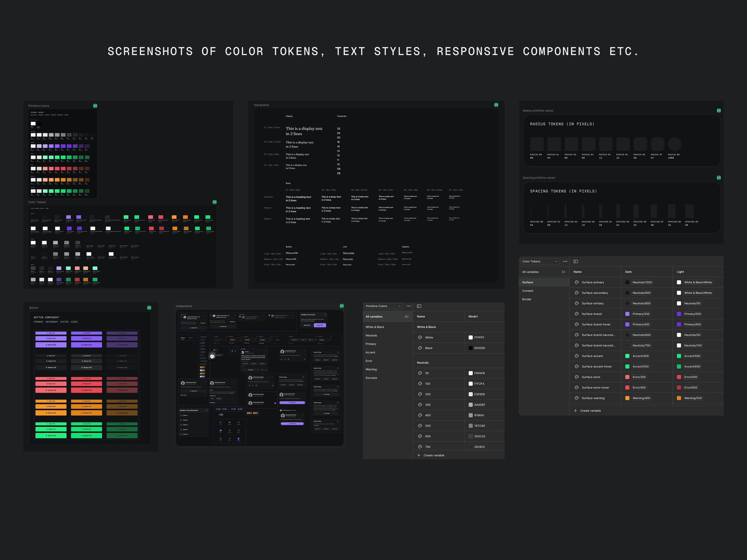The image size is (747, 560).
Task: Open three-dot menu beside Color Tokens
Action: [x=565, y=261]
